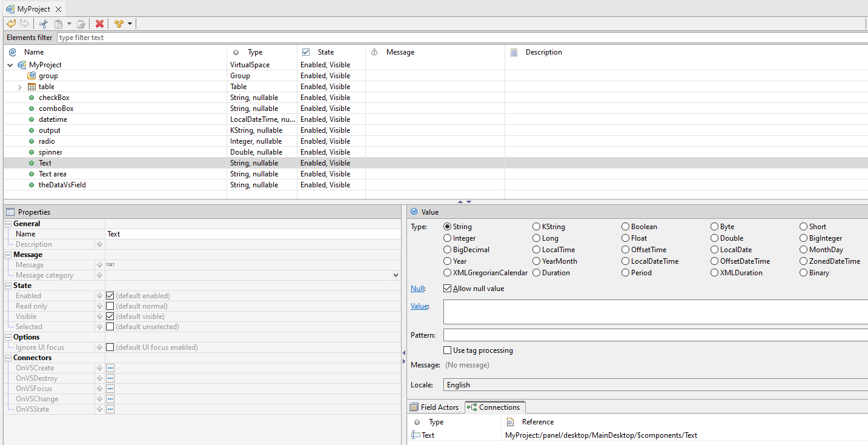Viewport: 868px width, 445px height.
Task: Open the add elements dropdown arrow
Action: tap(130, 24)
